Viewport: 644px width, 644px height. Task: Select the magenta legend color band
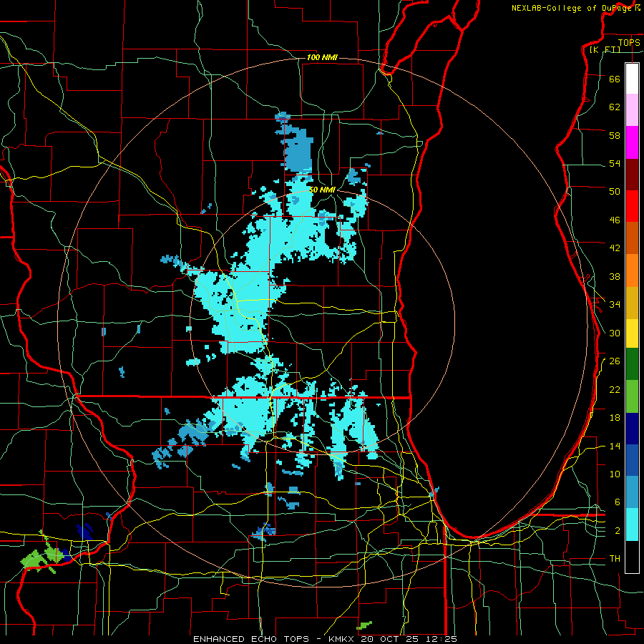(x=632, y=142)
